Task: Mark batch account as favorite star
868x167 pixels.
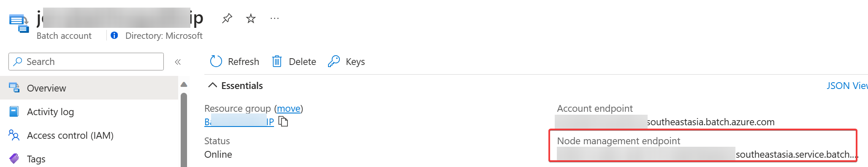Action: (x=251, y=18)
